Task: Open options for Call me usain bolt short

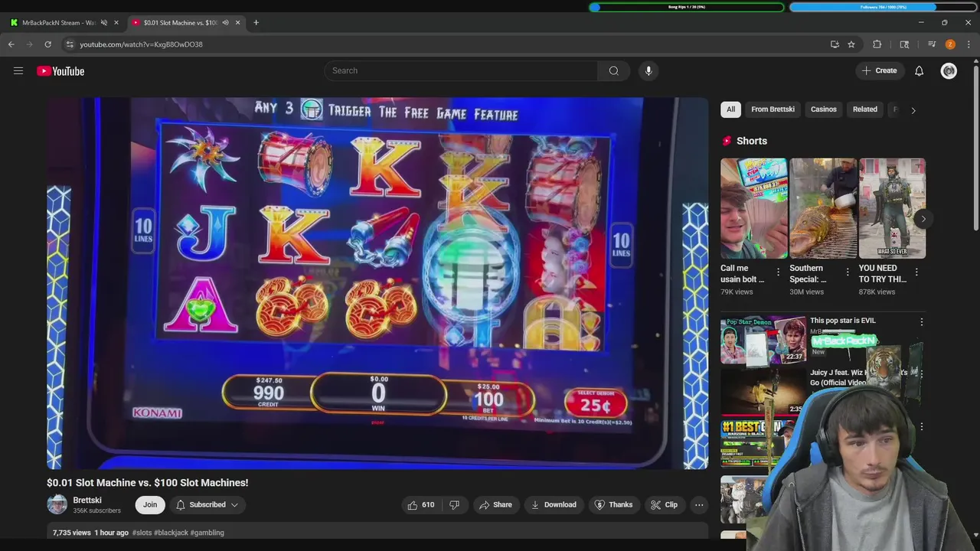Action: point(778,272)
